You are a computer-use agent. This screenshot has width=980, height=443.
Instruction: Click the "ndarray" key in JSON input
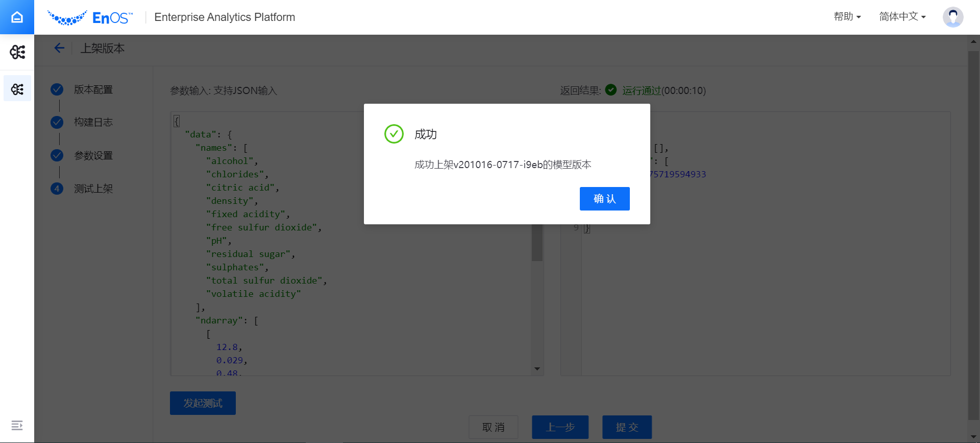tap(219, 320)
